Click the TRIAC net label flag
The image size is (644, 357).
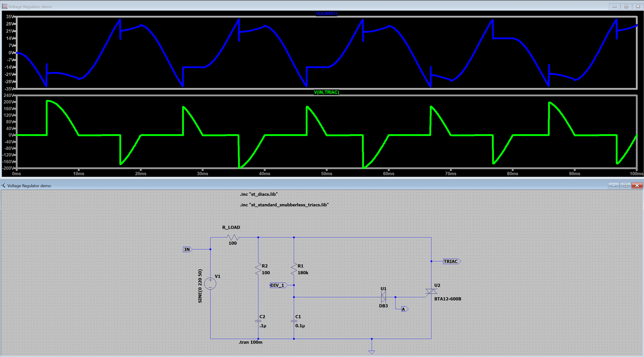click(452, 261)
